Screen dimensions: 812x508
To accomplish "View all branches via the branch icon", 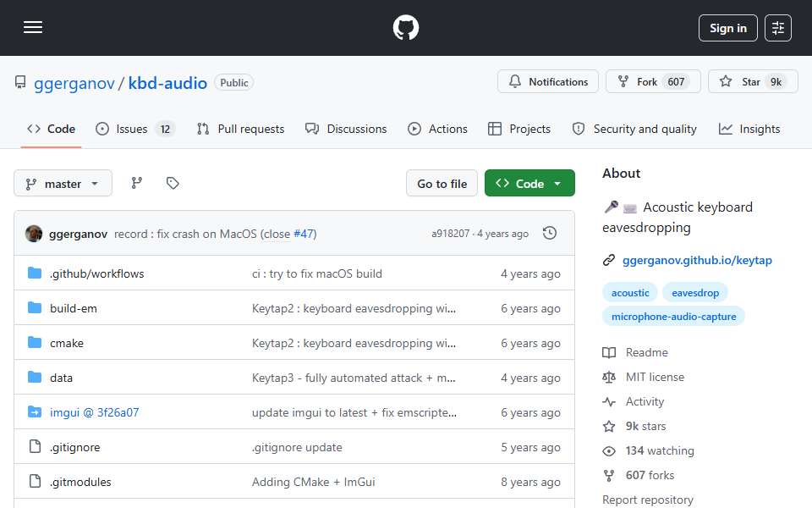I will 137,183.
